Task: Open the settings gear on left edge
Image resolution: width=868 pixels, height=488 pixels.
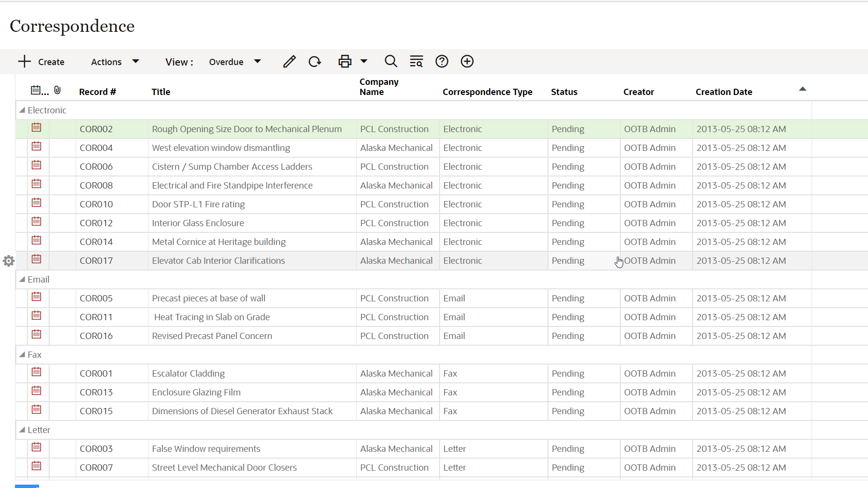Action: pos(9,261)
